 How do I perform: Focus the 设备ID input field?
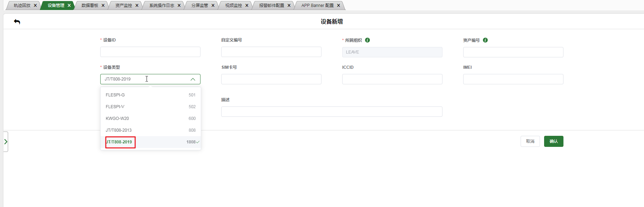click(x=150, y=52)
